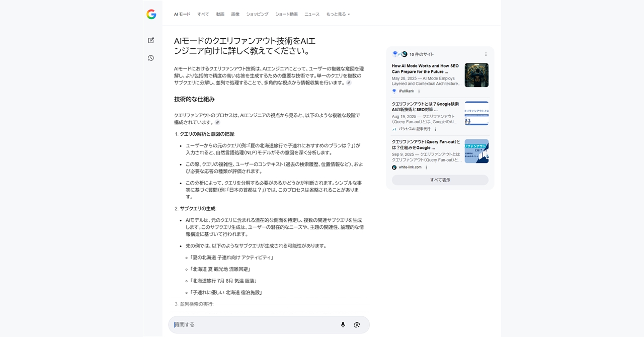Switch to the すべて tab
The width and height of the screenshot is (644, 337).
click(203, 14)
